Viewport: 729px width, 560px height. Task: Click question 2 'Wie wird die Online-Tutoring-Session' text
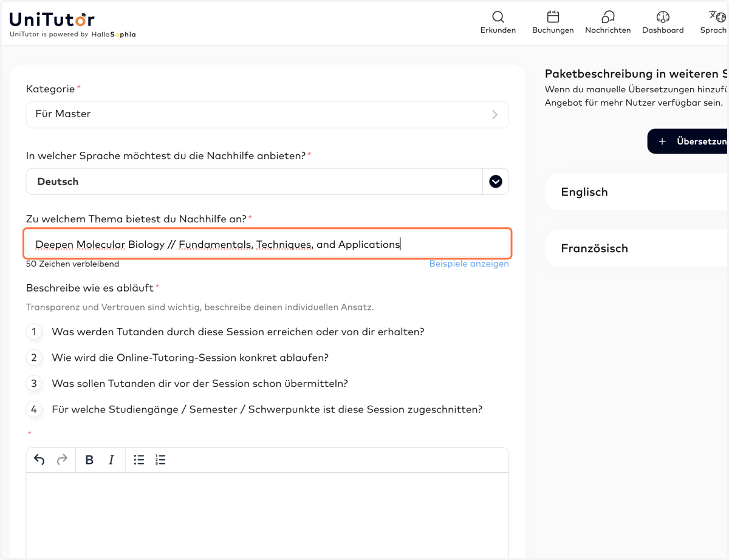[190, 358]
